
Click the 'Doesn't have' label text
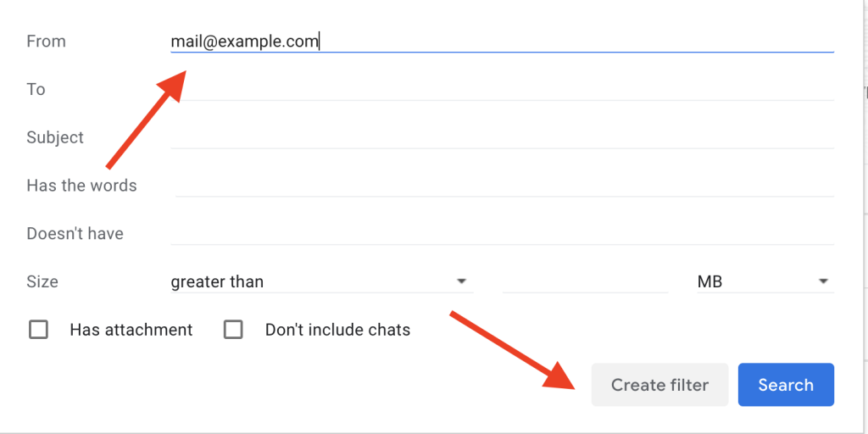(75, 233)
